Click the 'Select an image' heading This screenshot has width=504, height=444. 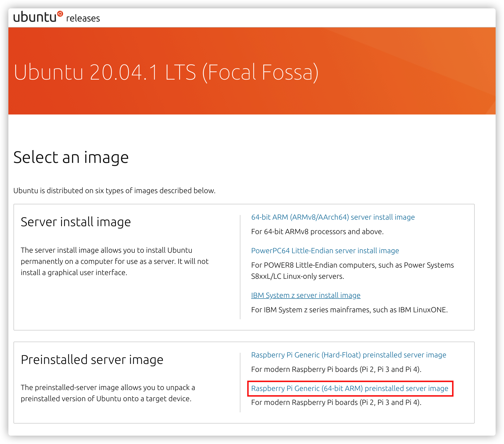(x=71, y=157)
